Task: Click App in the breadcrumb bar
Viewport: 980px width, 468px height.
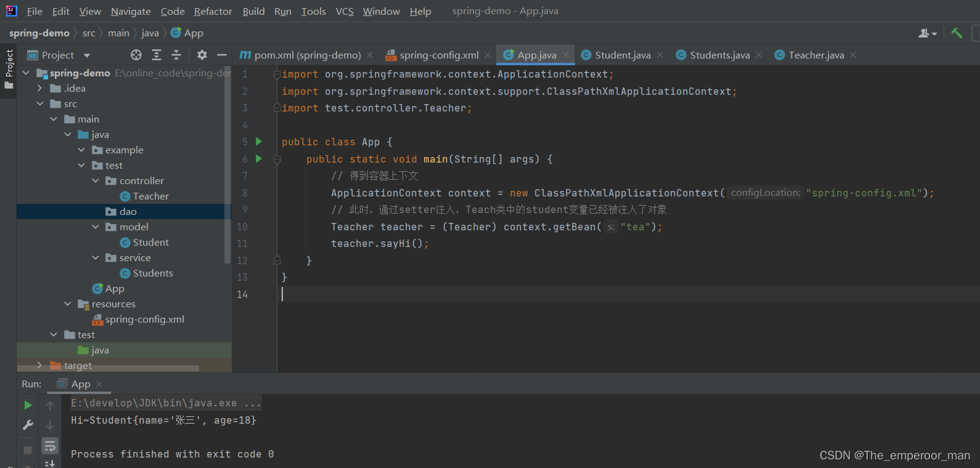Action: pos(187,33)
